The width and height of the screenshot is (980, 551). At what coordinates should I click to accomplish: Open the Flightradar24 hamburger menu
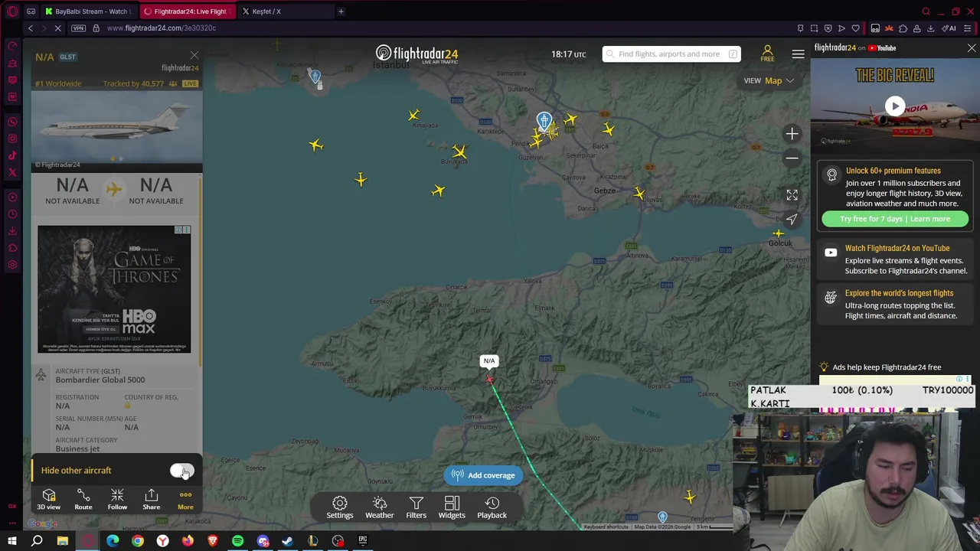(798, 54)
